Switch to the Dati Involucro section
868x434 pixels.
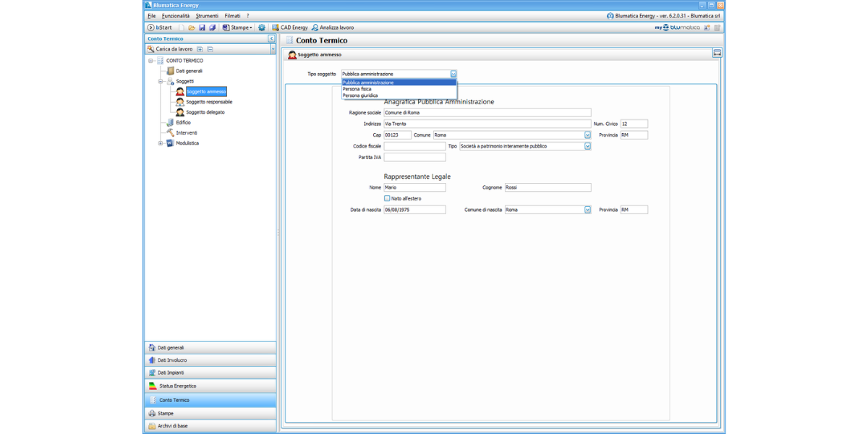pos(210,360)
